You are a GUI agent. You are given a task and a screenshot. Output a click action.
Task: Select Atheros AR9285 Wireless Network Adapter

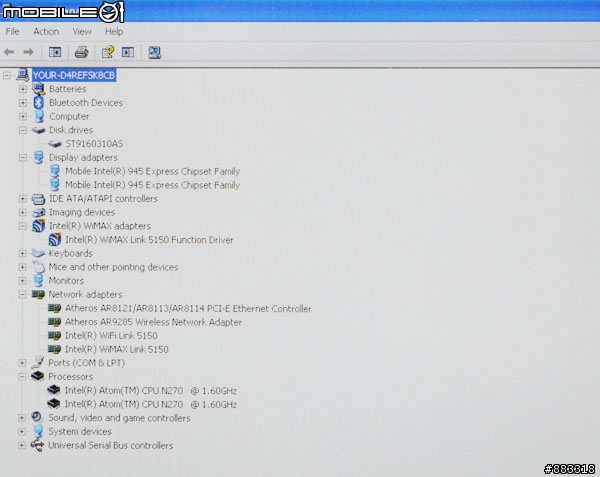(153, 322)
